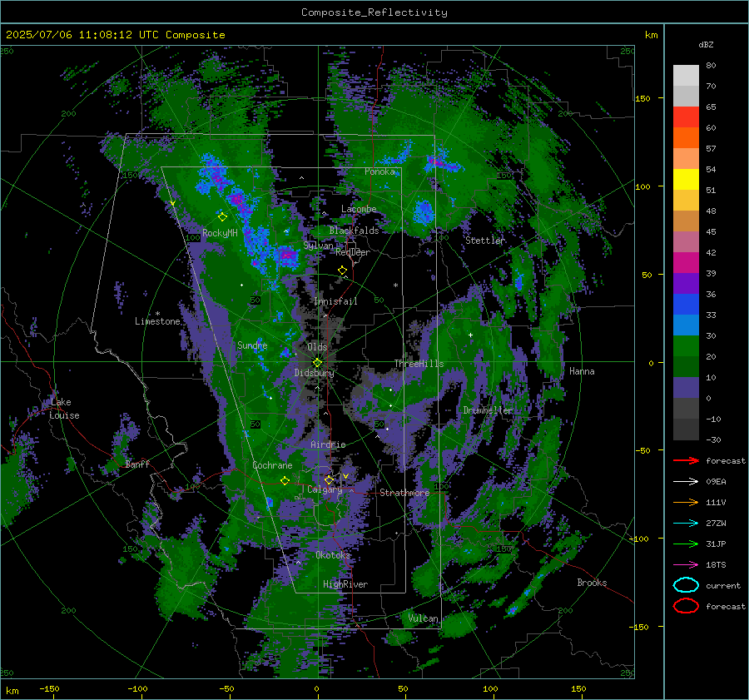The width and height of the screenshot is (749, 700).
Task: Click the asterisk marker above Limestone
Action: click(x=157, y=314)
